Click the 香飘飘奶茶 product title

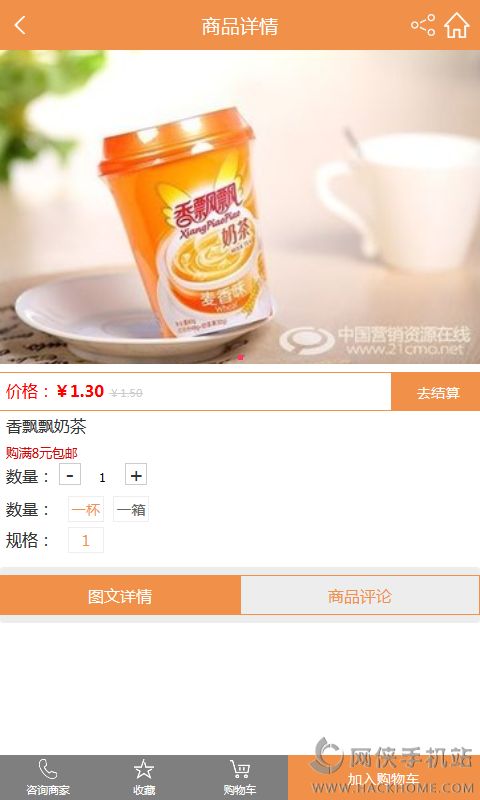click(46, 427)
